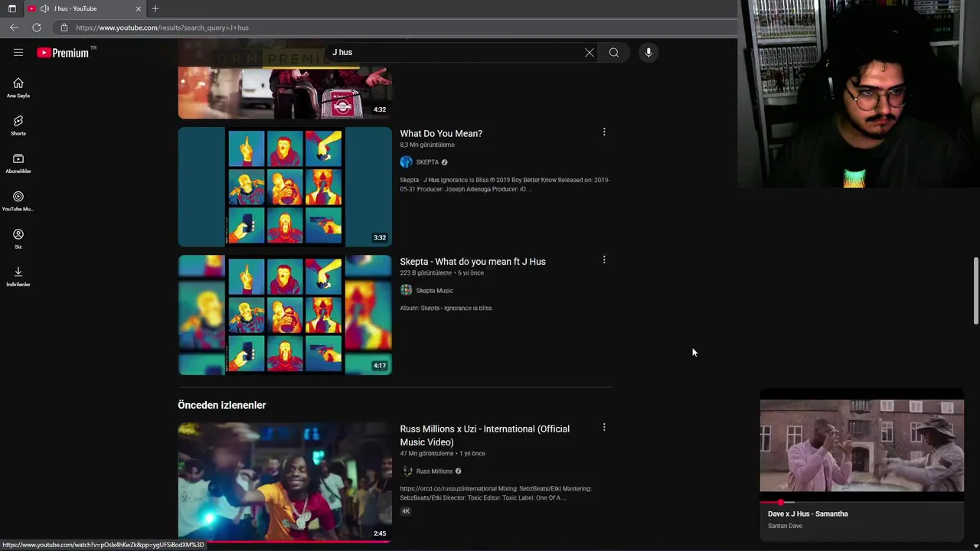Click the Dave x J Hus - Samantha miniplayer title
The width and height of the screenshot is (980, 551).
[x=808, y=514]
